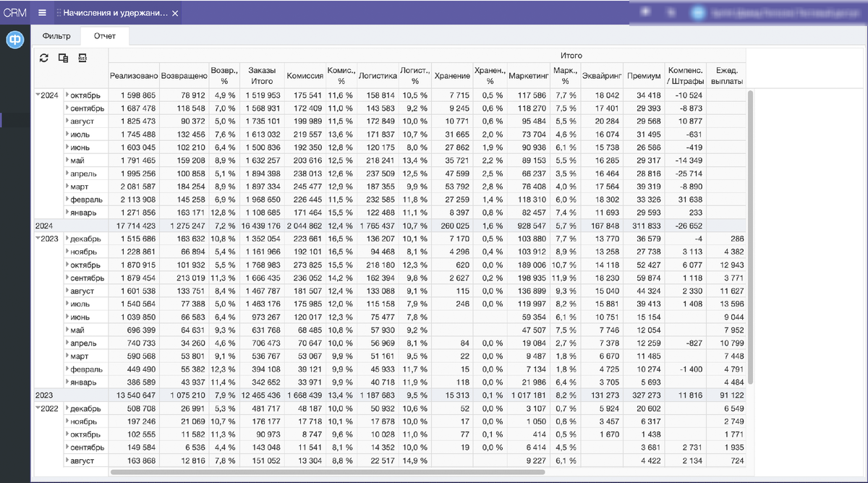Select февраль 2024 Компенс. value 31 638
Image resolution: width=868 pixels, height=483 pixels.
click(x=684, y=200)
